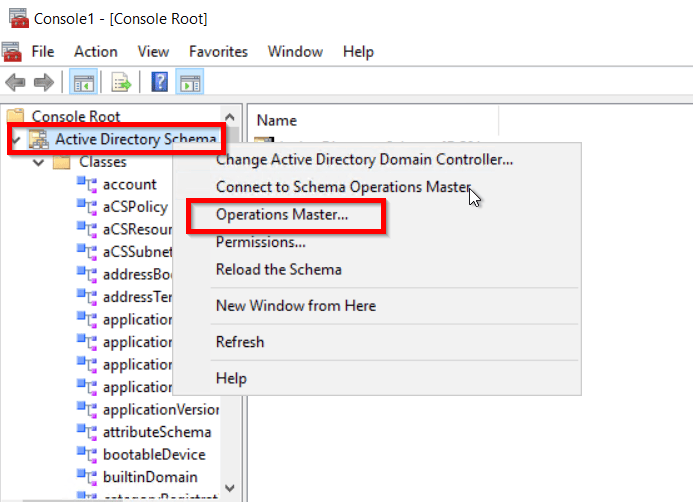The width and height of the screenshot is (693, 502).
Task: Choose Change Active Directory Domain Controller
Action: pos(365,159)
